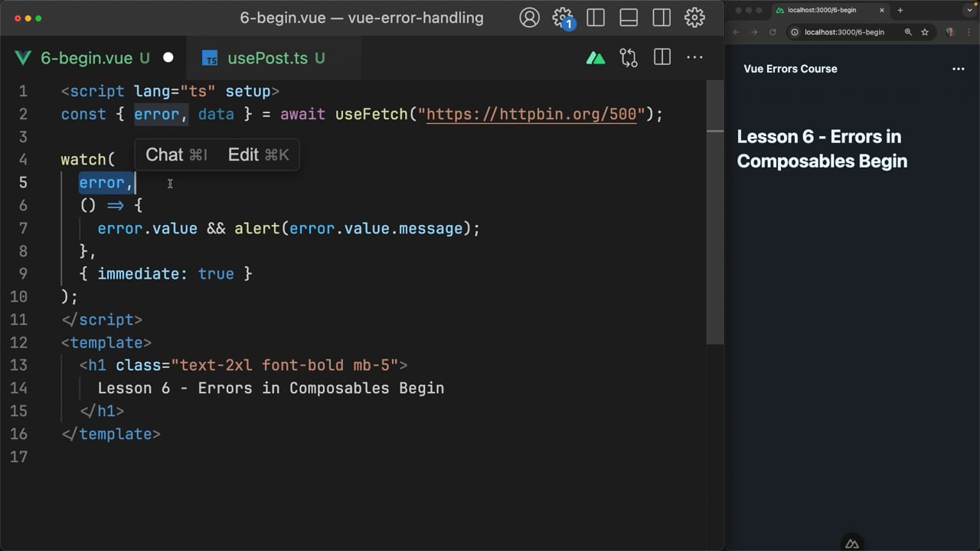Click the TS file icon on the usePost.ts tab
Image resolution: width=980 pixels, height=551 pixels.
(210, 58)
